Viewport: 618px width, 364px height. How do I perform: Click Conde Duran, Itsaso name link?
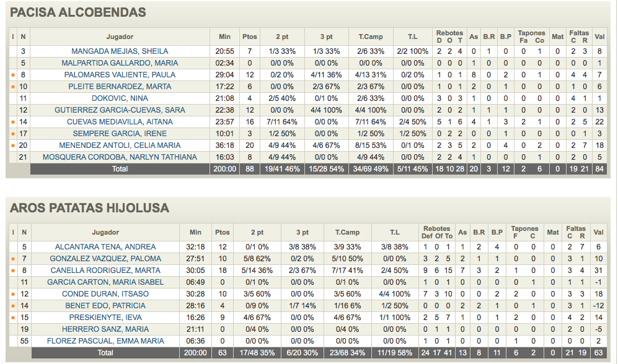point(105,294)
